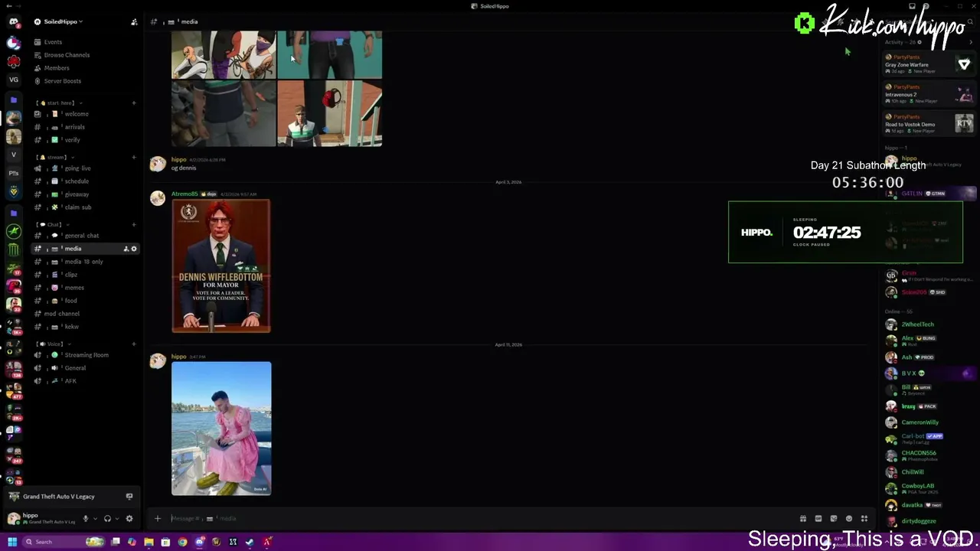Open the GIF picker
The height and width of the screenshot is (551, 980).
coord(818,518)
